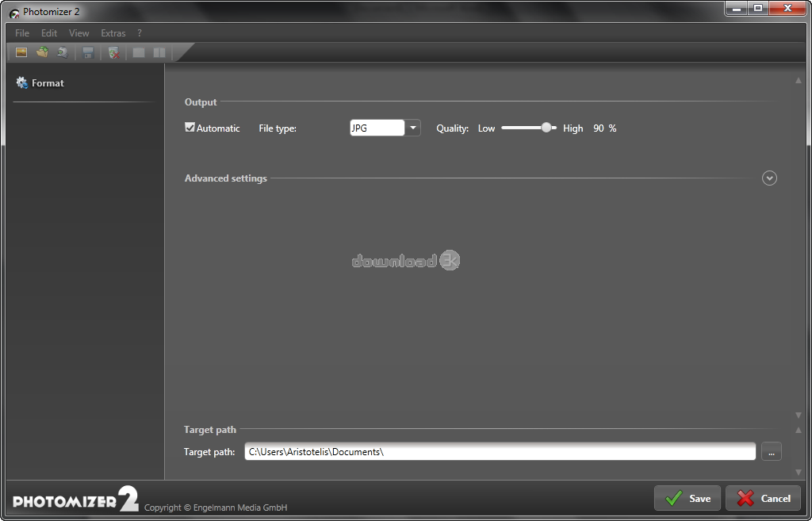
Task: Toggle the Automatic checkbox
Action: [190, 128]
